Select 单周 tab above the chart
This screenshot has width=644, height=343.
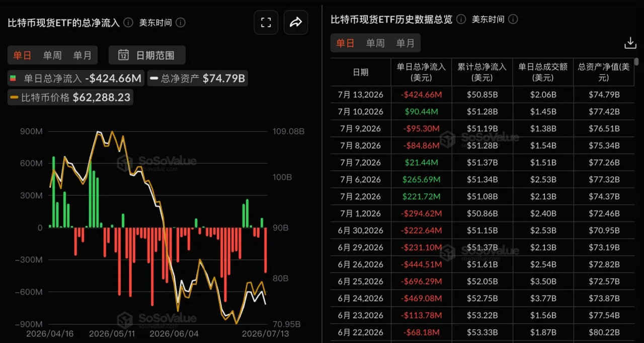coord(52,55)
